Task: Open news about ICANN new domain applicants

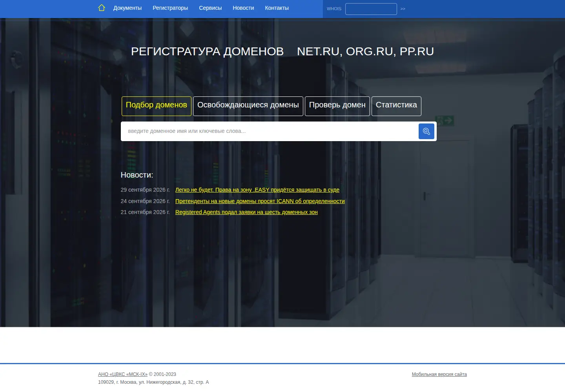Action: (x=260, y=201)
